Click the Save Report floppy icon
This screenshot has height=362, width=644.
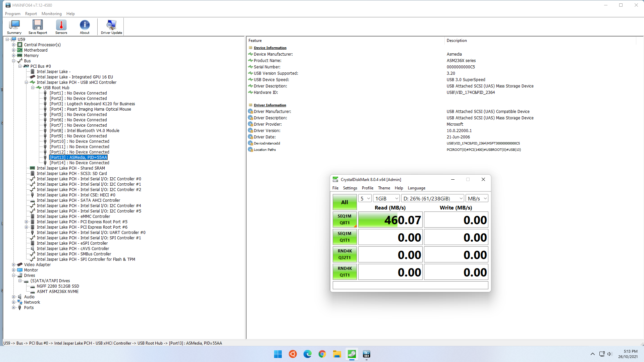[38, 27]
